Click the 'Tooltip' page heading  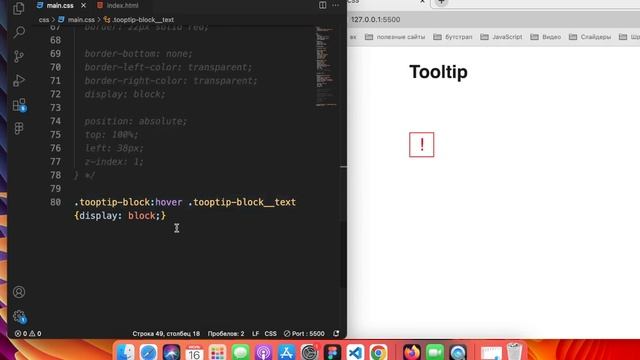click(x=438, y=72)
